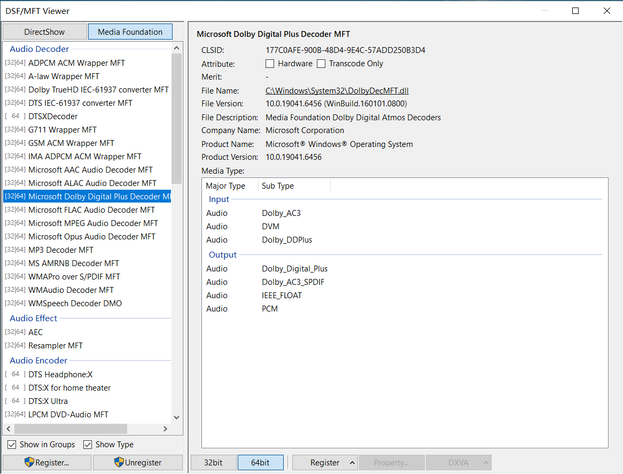
Task: Click the shield Register... button
Action: tap(47, 462)
